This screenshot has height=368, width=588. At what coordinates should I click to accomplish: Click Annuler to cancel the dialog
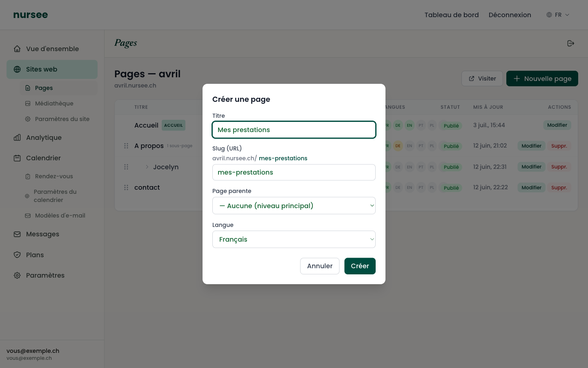tap(320, 266)
